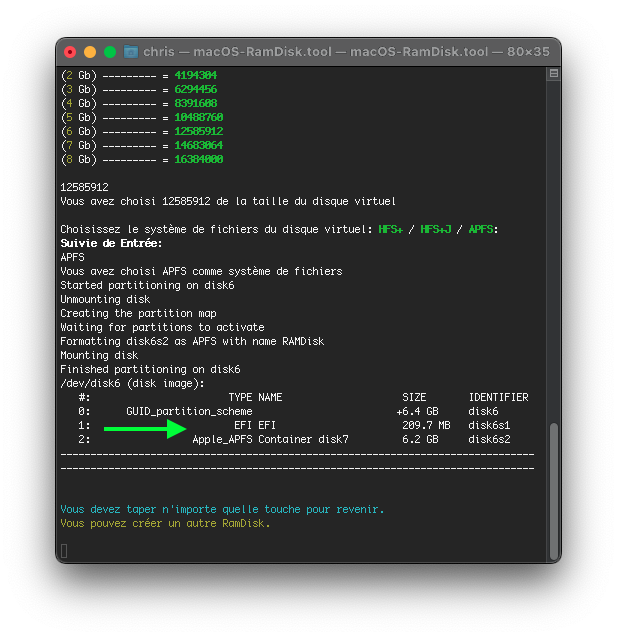Click 'Waiting for partitions to activate' line
617x637 pixels.
[x=162, y=327]
